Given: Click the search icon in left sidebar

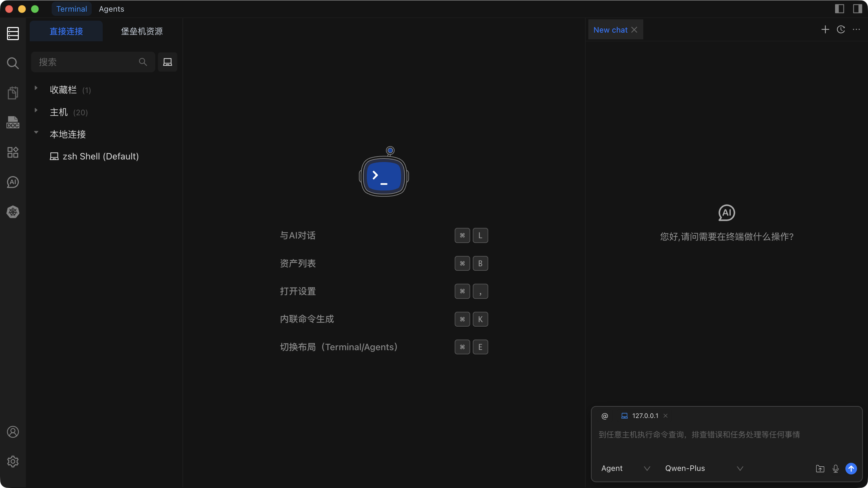Looking at the screenshot, I should pyautogui.click(x=13, y=63).
